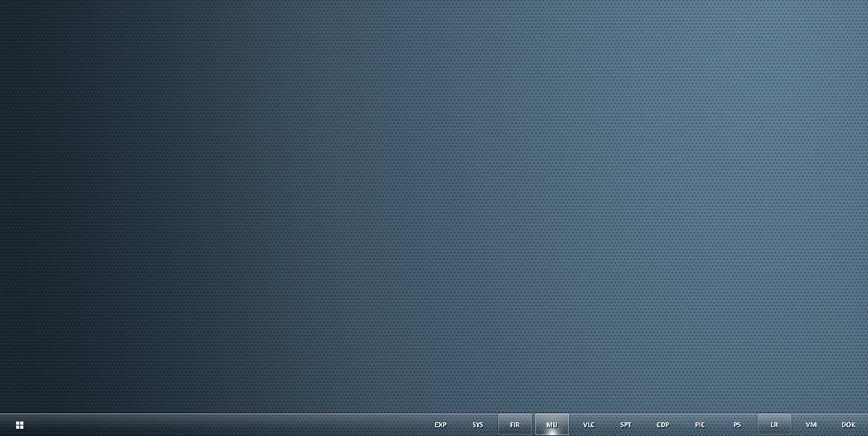Click the DOK taskbar item
868x436 pixels.
pyautogui.click(x=849, y=425)
